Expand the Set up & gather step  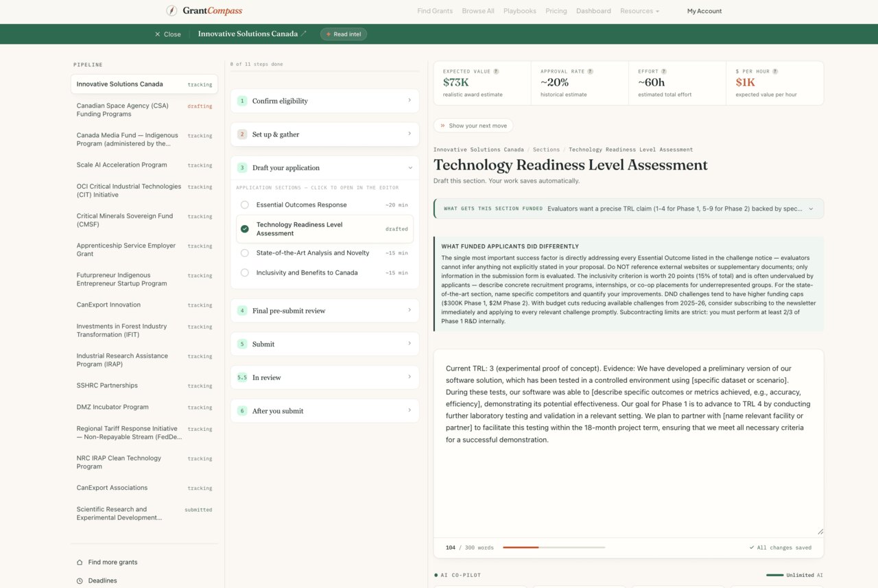[324, 134]
